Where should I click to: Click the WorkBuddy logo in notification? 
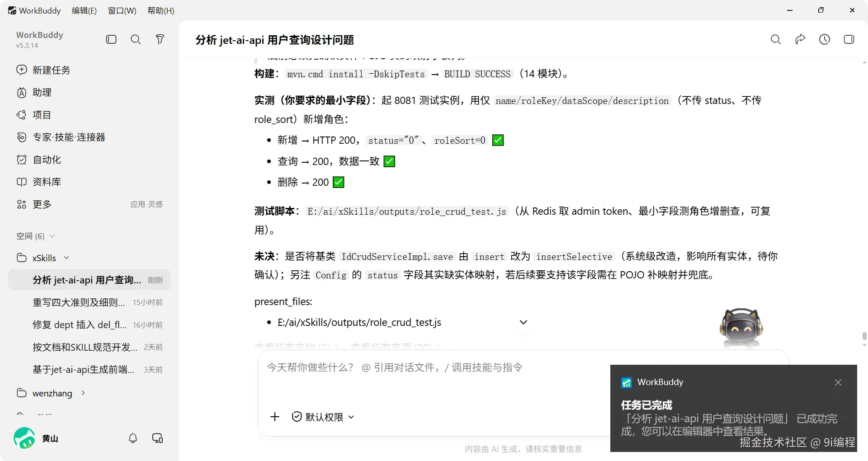tap(627, 382)
